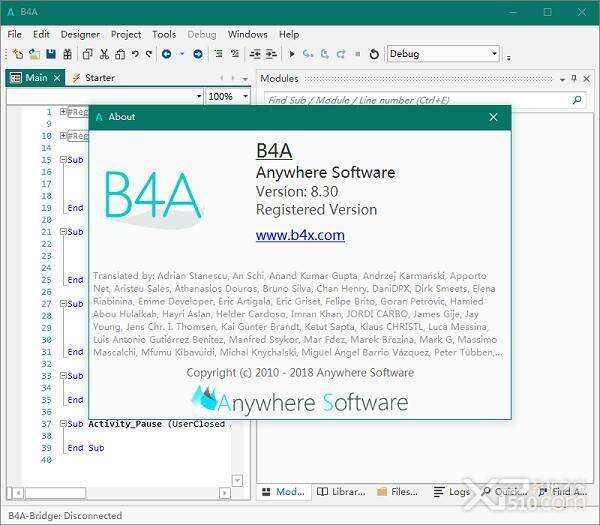Switch to the Librar... bottom tab

[x=341, y=492]
